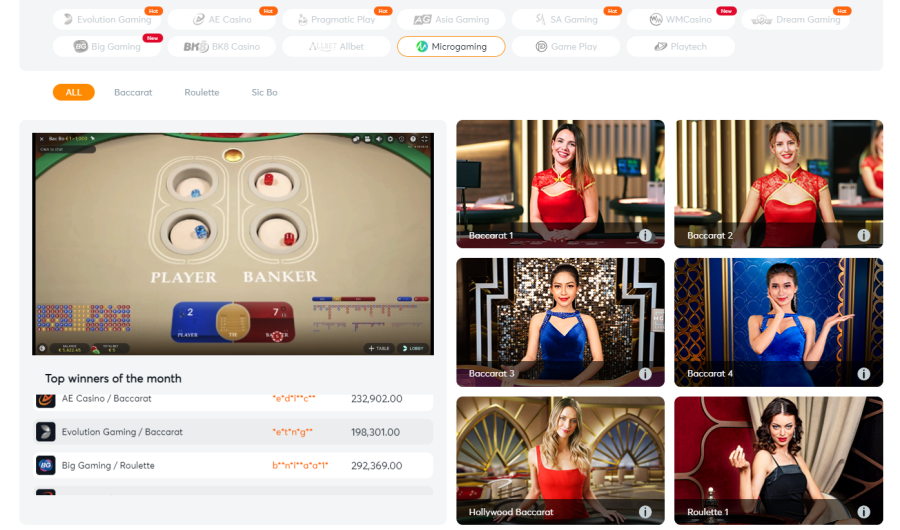900x530 pixels.
Task: Open the Game Play provider
Action: 566,47
